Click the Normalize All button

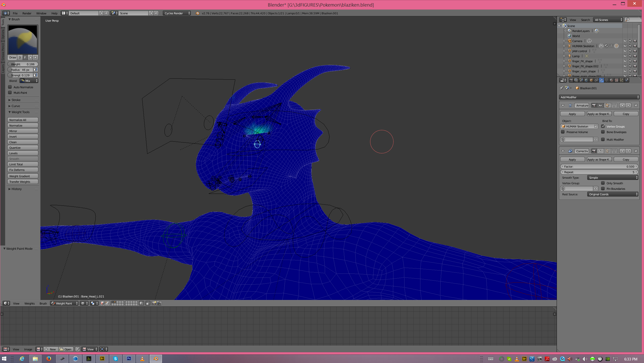[23, 120]
